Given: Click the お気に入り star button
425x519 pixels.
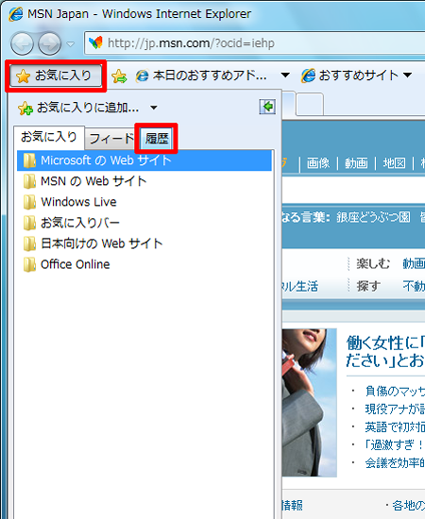Looking at the screenshot, I should (x=56, y=76).
